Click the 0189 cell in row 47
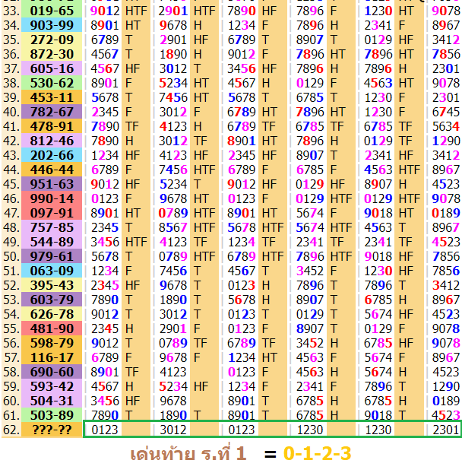The width and height of the screenshot is (462, 476). (445, 213)
